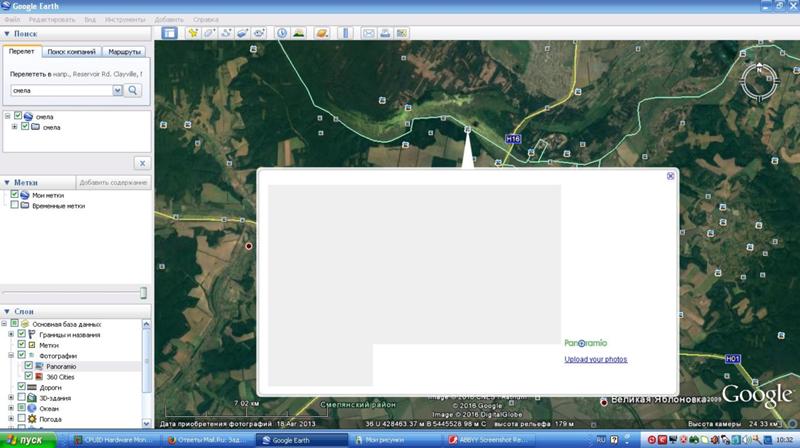The height and width of the screenshot is (448, 800).
Task: Select the Add Image Overlay tool
Action: point(242,33)
